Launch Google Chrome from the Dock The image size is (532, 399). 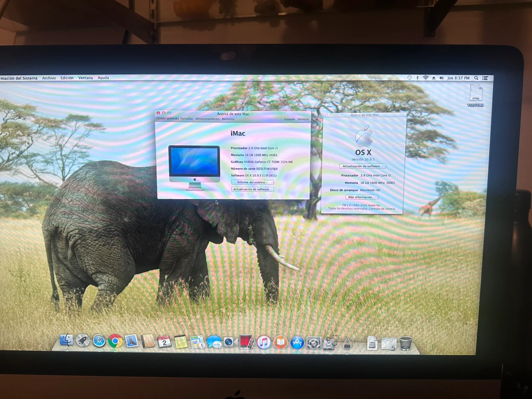point(115,341)
